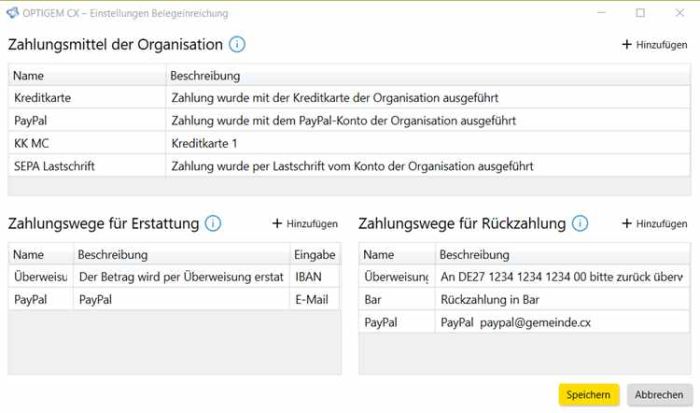Maximize the Einstellungen Belegeinreichung window
Image resolution: width=700 pixels, height=413 pixels.
pos(640,13)
